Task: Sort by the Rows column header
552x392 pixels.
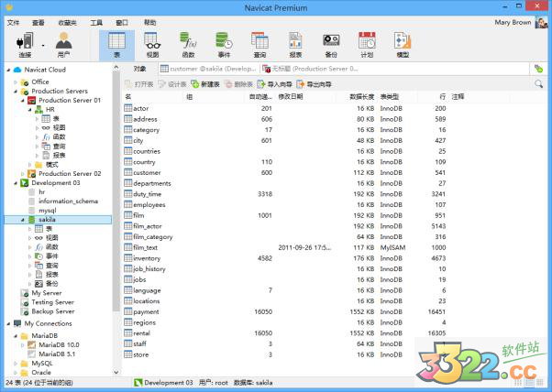Action: pos(434,97)
